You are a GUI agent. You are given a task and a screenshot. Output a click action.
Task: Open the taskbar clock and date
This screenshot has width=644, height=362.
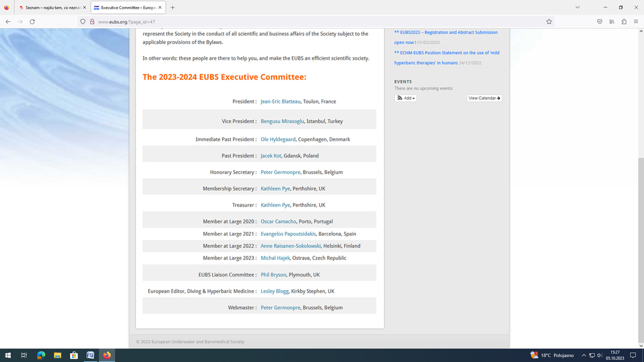[x=615, y=355]
